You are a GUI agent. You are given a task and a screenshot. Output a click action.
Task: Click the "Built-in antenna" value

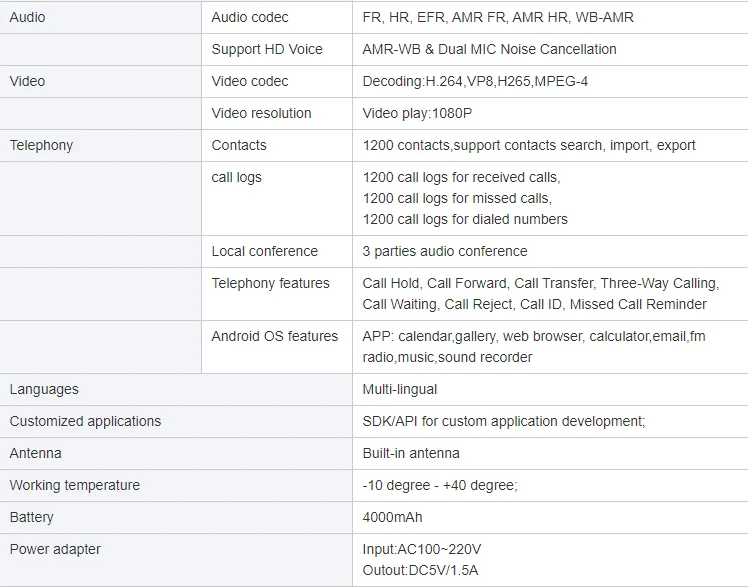point(410,453)
